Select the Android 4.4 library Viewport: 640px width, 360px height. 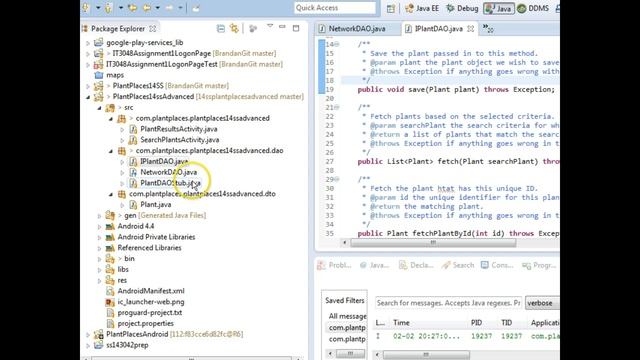coord(136,226)
